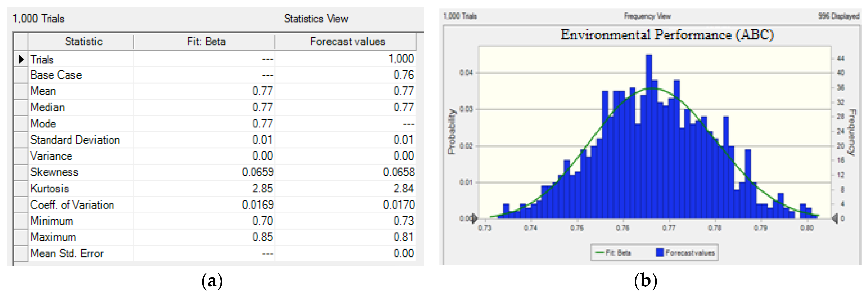
Task: Select the Mean Std. Error row
Action: (67, 253)
